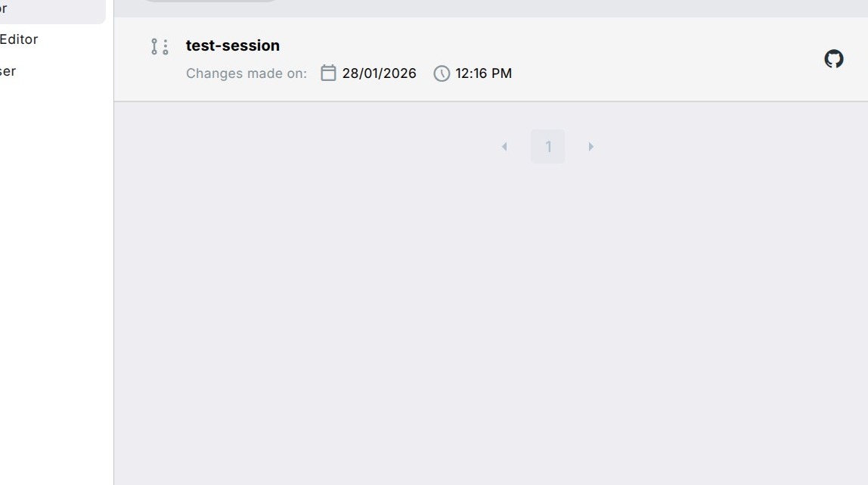Click the 12:16 PM timestamp

[x=483, y=73]
